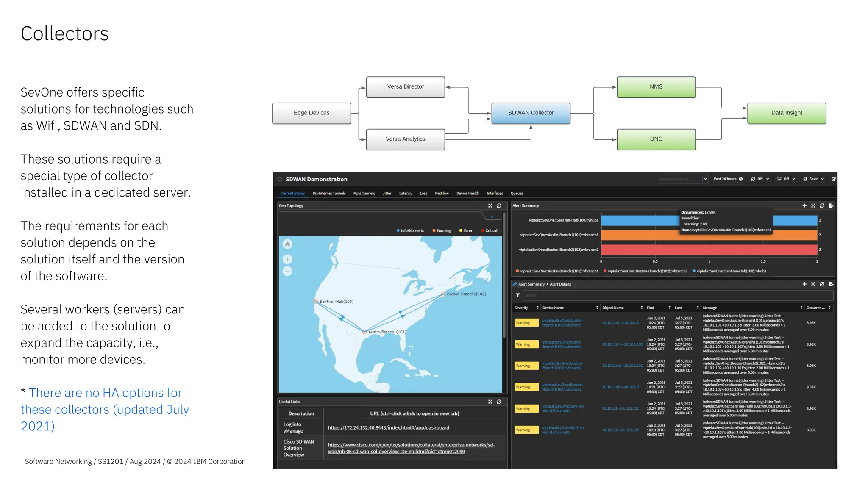Click the filter funnel icon in Alert Details
The image size is (868, 488).
point(517,295)
